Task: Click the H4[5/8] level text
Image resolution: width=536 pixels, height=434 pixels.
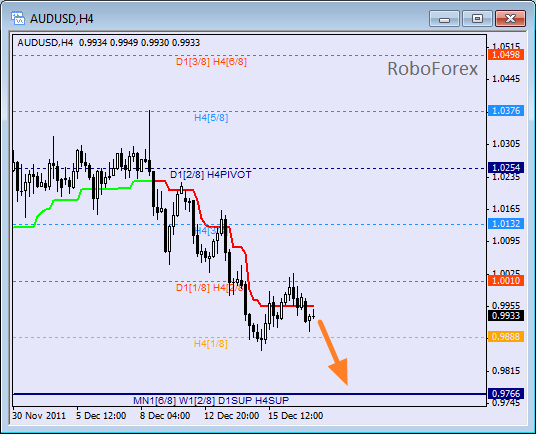Action: 211,118
